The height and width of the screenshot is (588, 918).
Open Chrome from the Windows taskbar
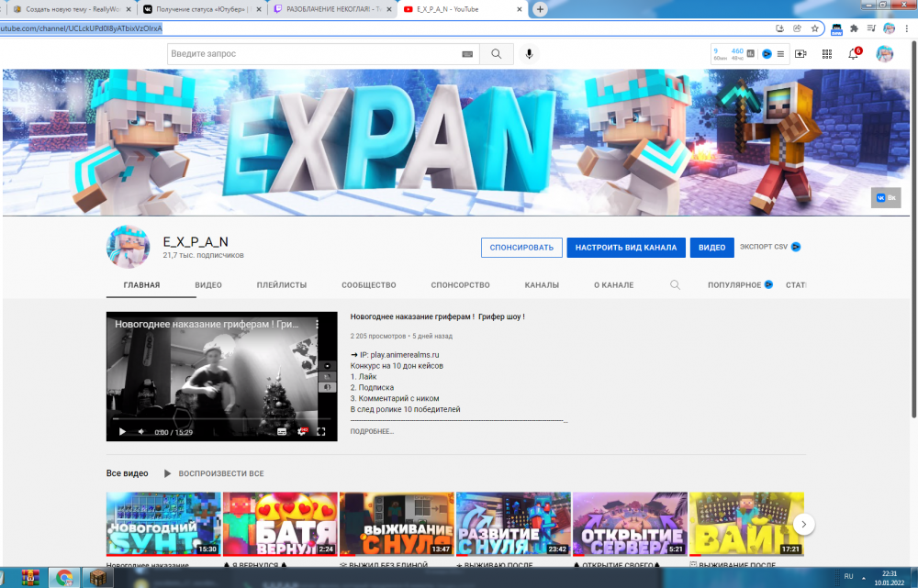64,578
